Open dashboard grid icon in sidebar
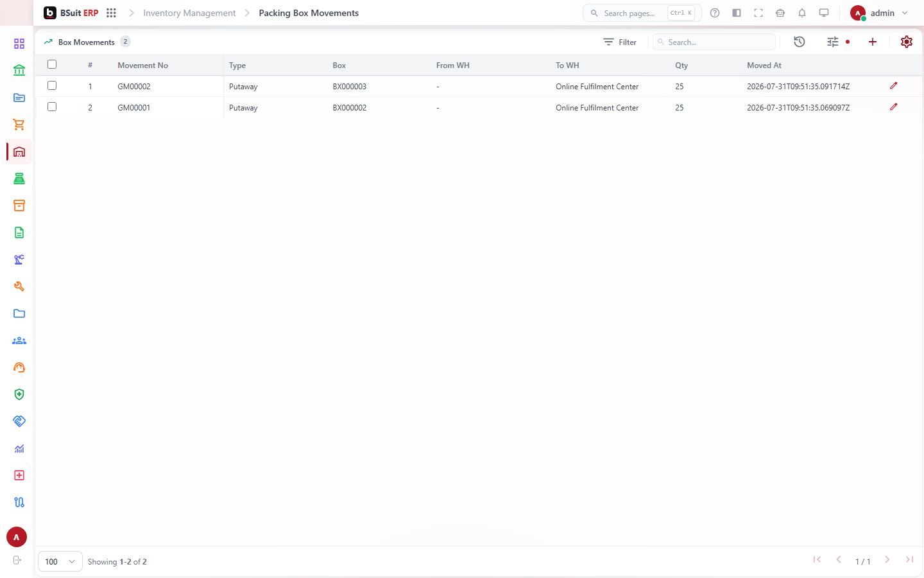 [19, 44]
